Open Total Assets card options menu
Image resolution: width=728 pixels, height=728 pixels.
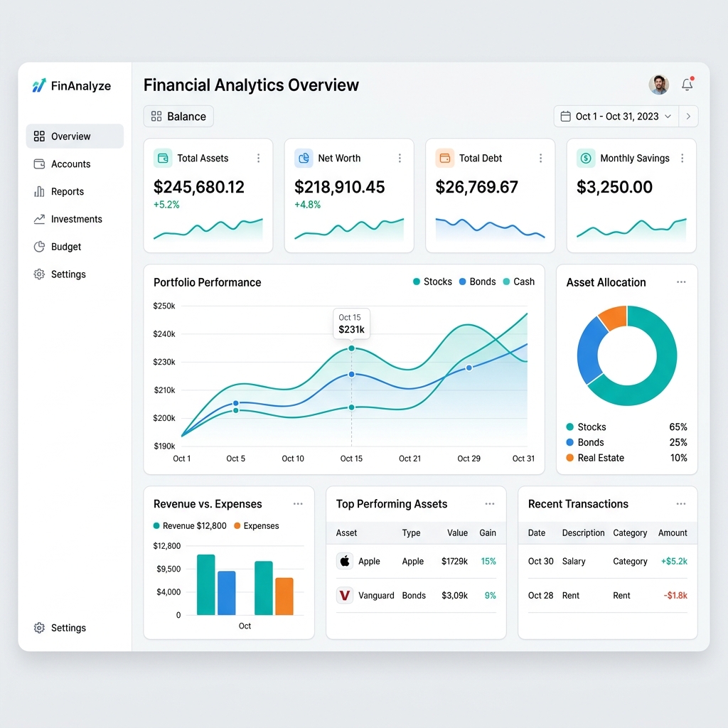[x=259, y=159]
